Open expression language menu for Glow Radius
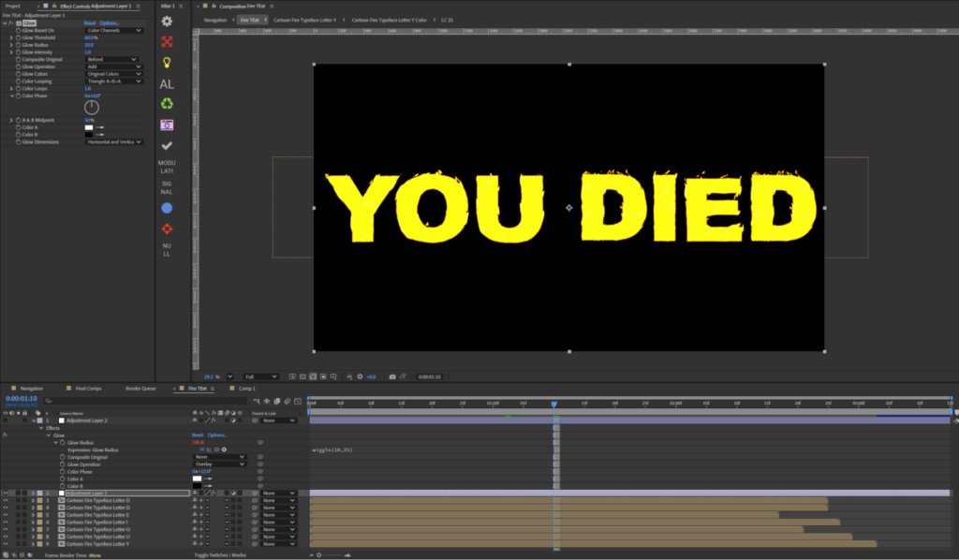 pyautogui.click(x=224, y=449)
